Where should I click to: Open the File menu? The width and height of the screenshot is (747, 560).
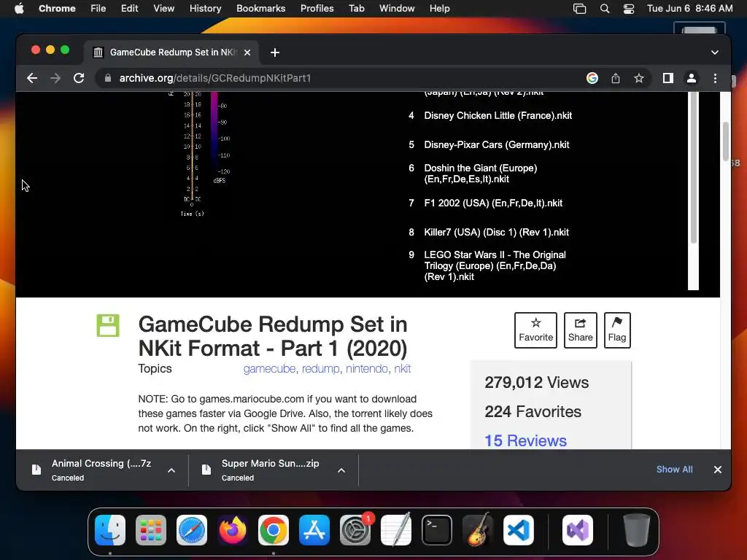98,9
